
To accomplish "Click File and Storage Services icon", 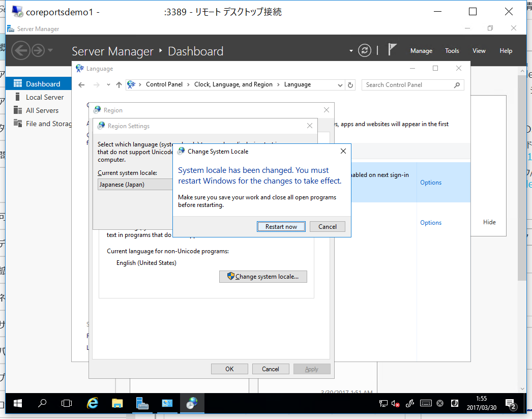I will click(x=18, y=123).
